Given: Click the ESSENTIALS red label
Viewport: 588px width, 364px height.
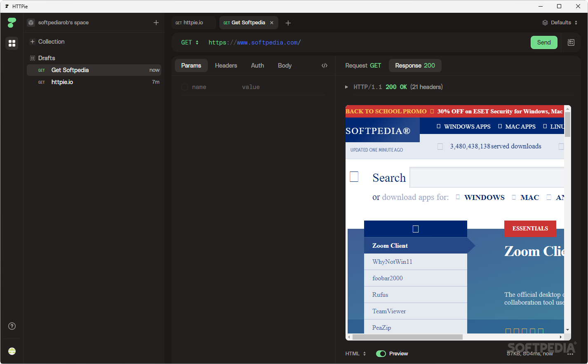Looking at the screenshot, I should click(530, 228).
